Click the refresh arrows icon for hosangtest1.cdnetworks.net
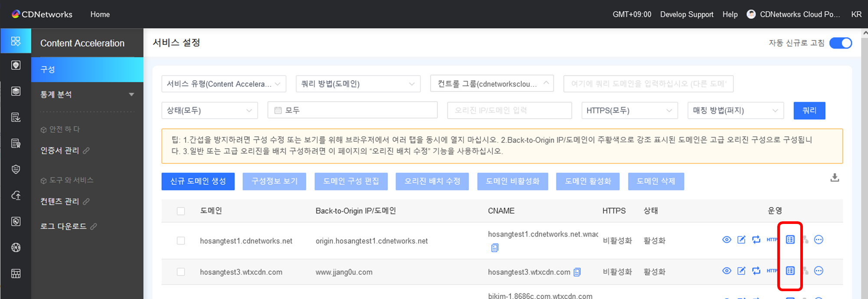Screen dimensions: 868x299 click(756, 240)
